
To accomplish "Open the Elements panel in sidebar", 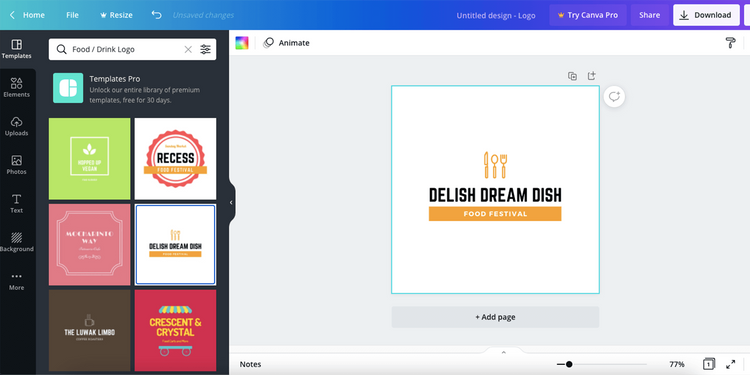I will click(x=17, y=88).
